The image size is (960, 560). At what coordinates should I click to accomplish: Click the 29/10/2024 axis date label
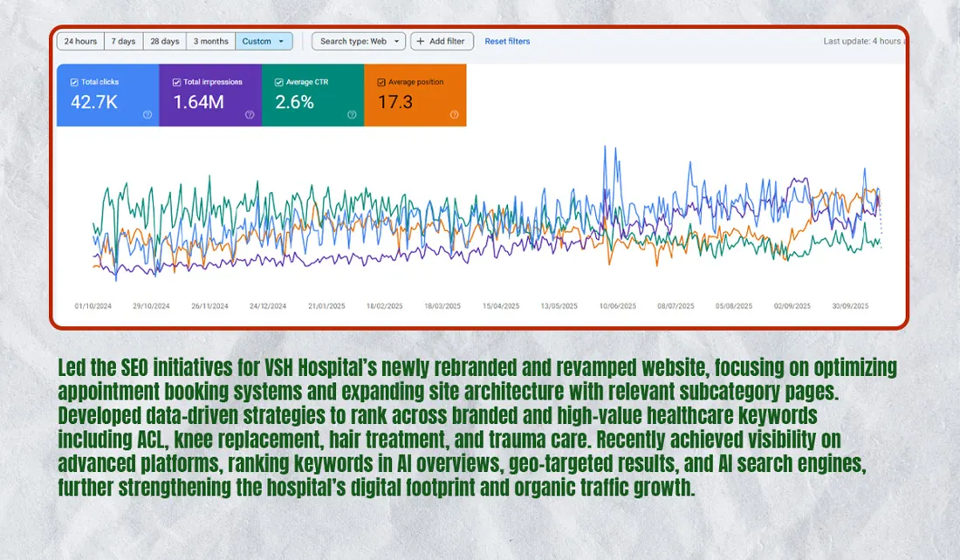click(x=151, y=306)
